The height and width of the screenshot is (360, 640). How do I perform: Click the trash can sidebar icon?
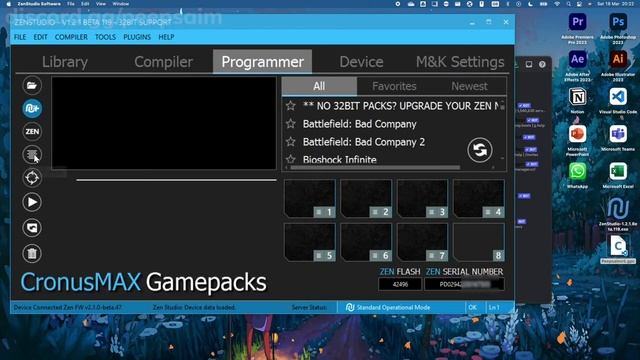pyautogui.click(x=32, y=253)
